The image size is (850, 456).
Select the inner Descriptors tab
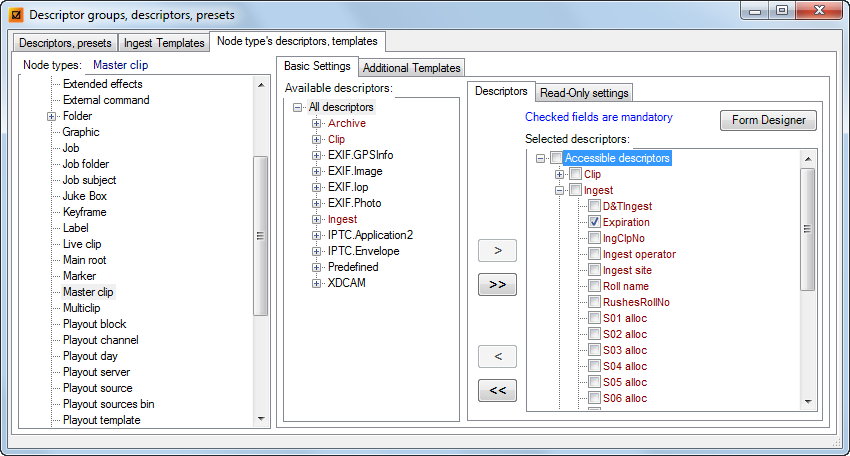[501, 91]
